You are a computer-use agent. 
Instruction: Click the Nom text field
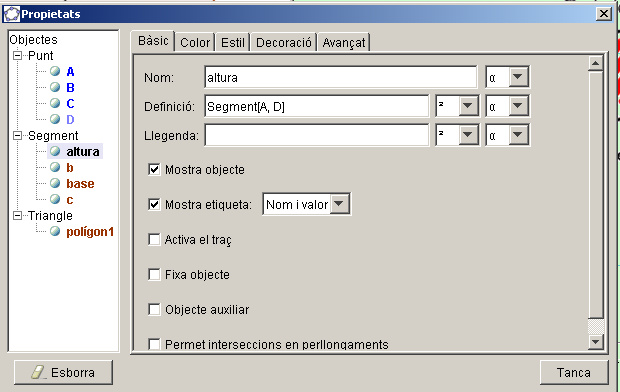point(340,77)
